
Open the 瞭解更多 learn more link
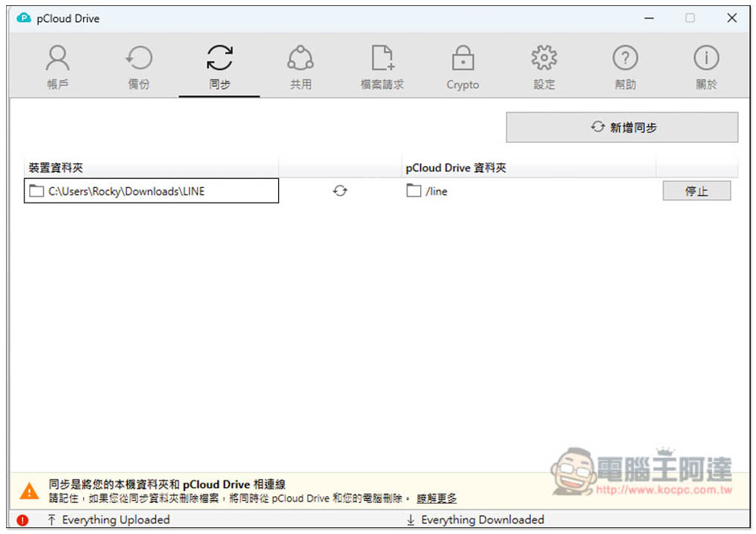pos(436,499)
